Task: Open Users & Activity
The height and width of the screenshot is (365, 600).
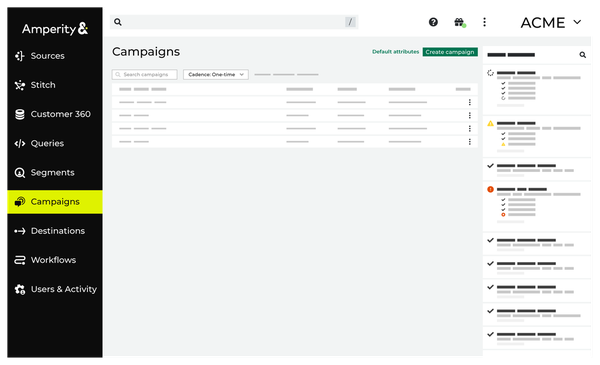Action: pyautogui.click(x=55, y=289)
